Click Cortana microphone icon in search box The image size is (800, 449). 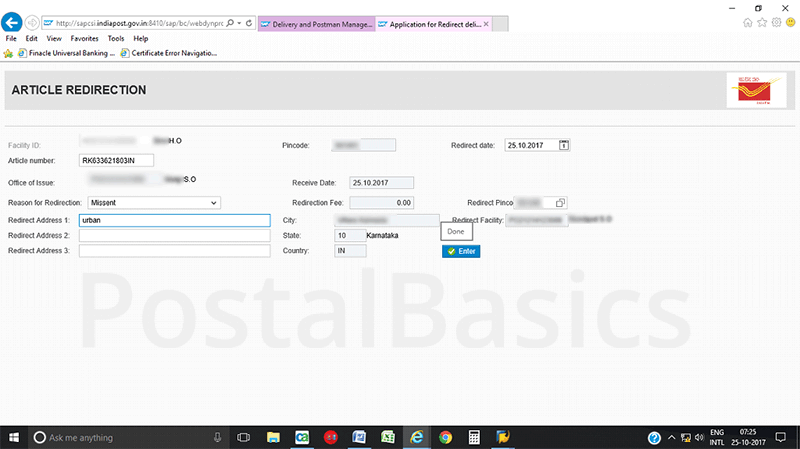coord(217,437)
